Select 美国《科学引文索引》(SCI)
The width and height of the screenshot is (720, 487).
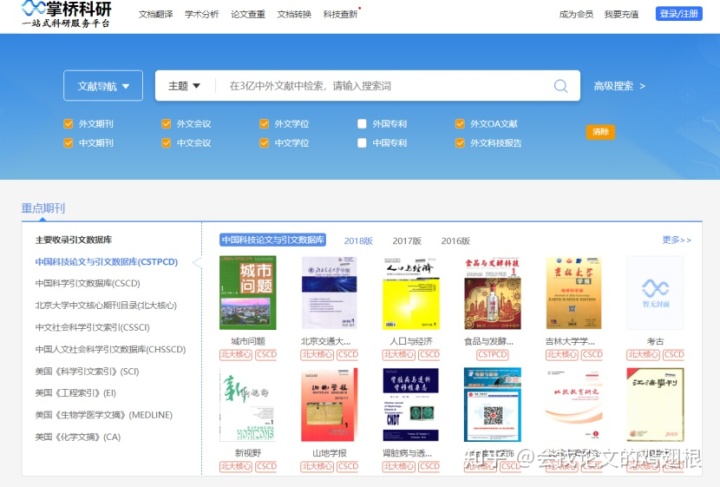(87, 371)
